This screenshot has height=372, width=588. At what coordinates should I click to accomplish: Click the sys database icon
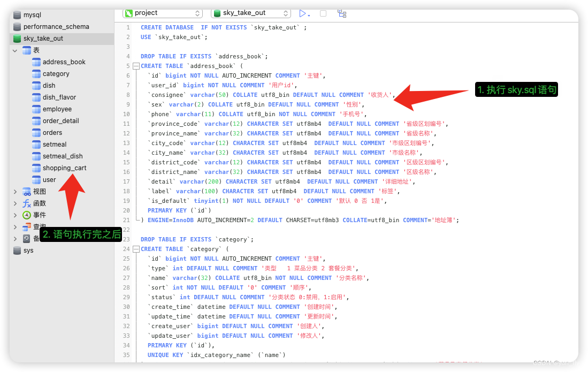[17, 250]
